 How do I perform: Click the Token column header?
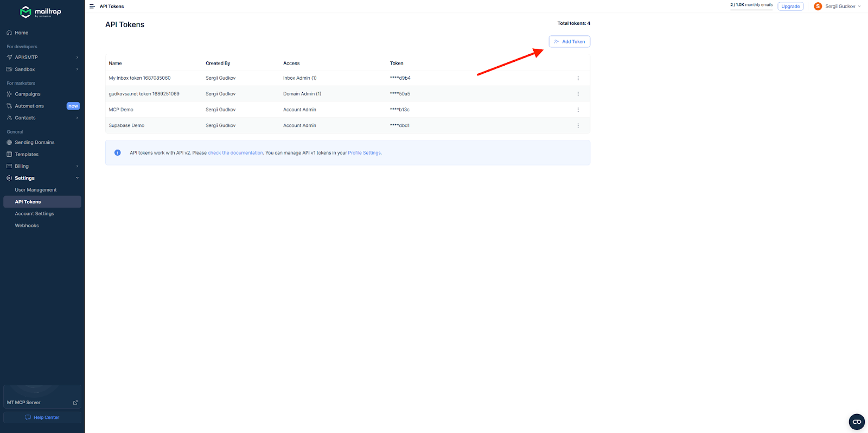click(397, 63)
